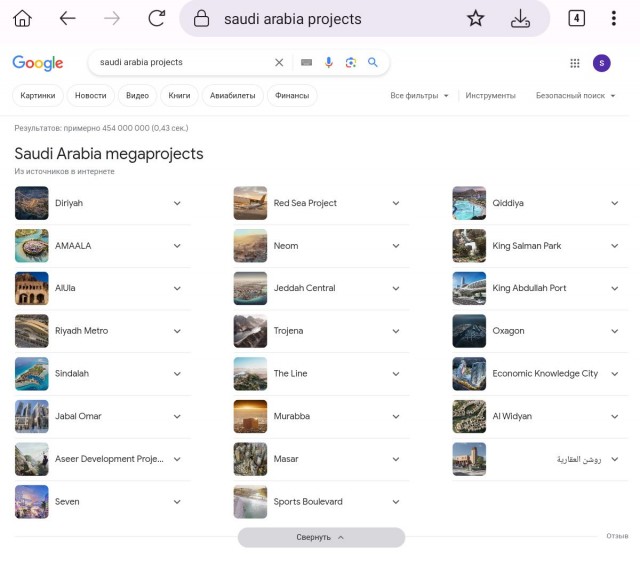Switch to Картинки tab
640x565 pixels.
pos(38,96)
